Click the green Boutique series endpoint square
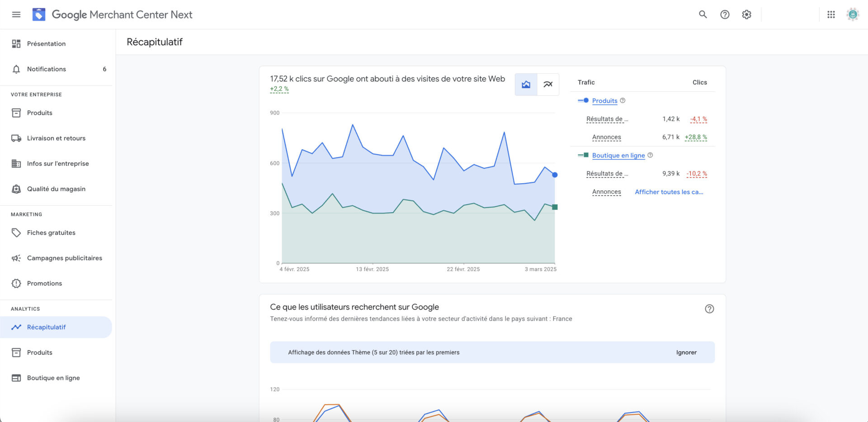868x422 pixels. click(555, 207)
